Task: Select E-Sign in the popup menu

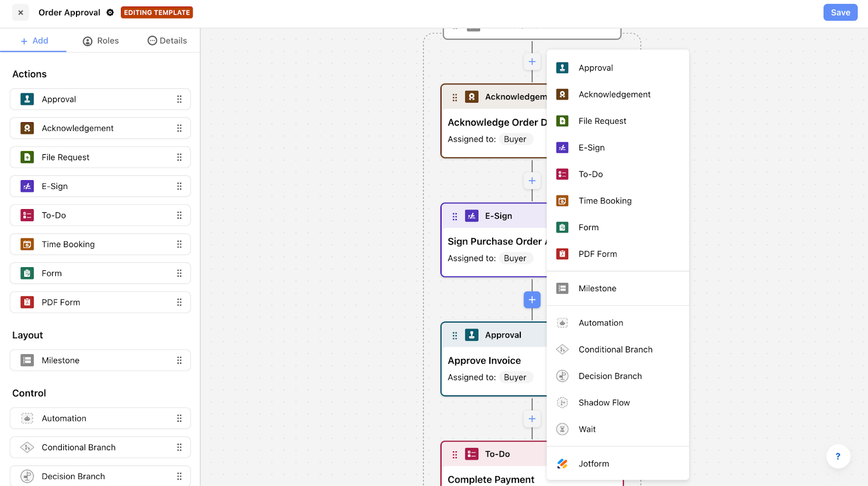Action: (x=617, y=148)
